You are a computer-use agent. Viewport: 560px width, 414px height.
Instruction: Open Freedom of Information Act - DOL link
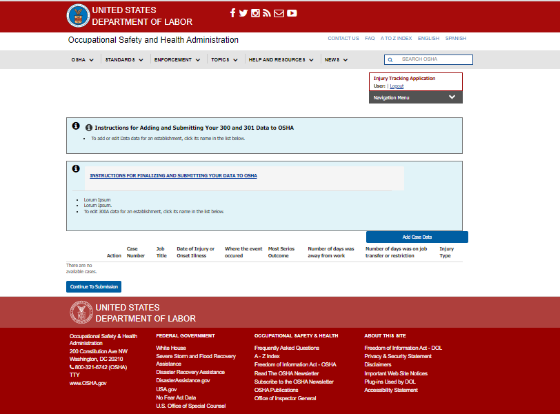403,348
